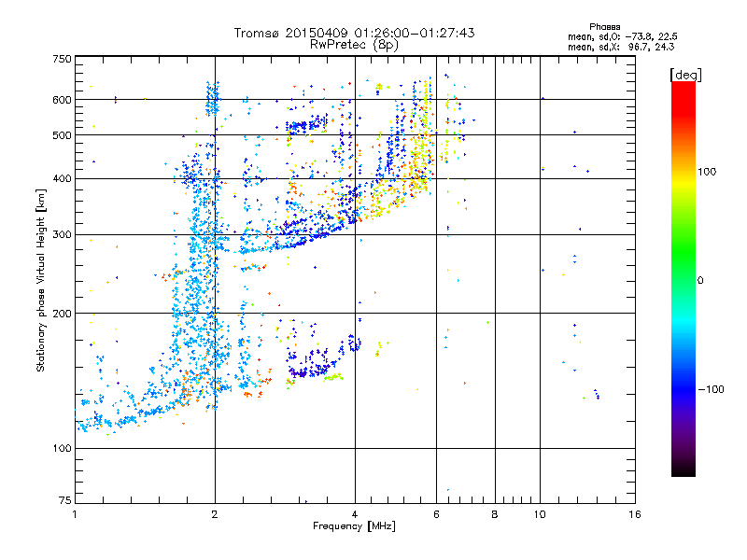Click the y-axis tick label '300'

(62, 235)
